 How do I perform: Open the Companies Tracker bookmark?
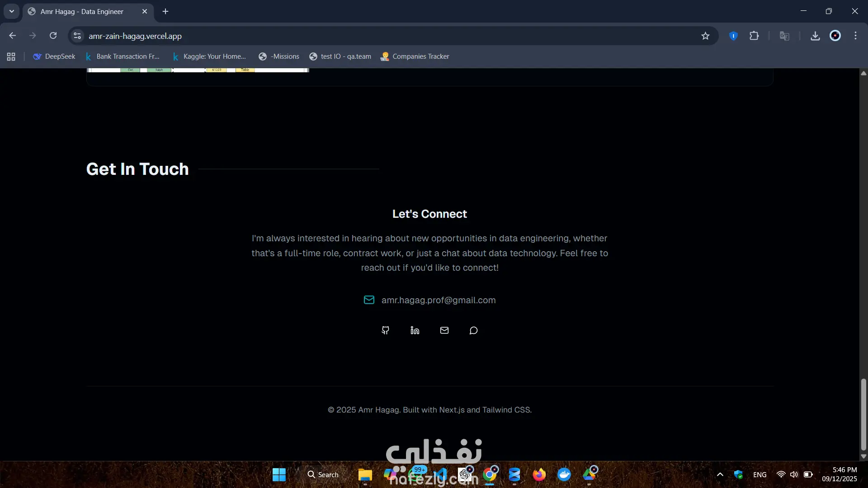[415, 56]
